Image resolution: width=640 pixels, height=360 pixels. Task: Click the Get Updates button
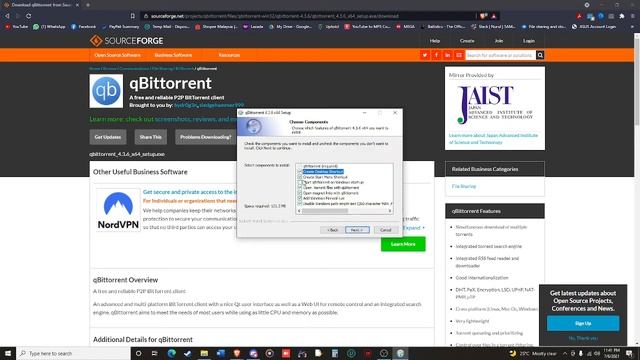point(108,137)
